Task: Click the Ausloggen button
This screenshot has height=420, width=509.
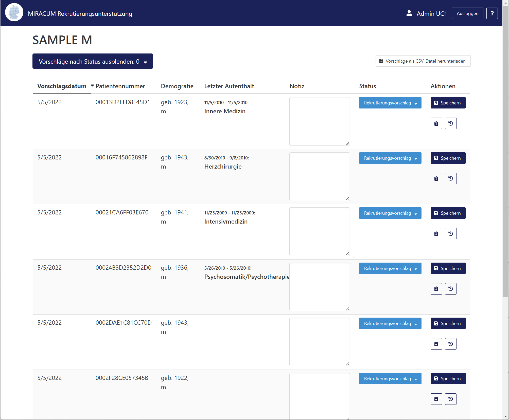Action: coord(467,13)
